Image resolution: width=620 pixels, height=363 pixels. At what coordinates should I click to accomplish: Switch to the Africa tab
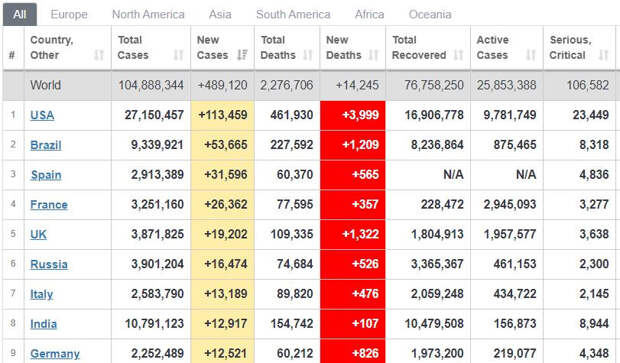click(369, 15)
